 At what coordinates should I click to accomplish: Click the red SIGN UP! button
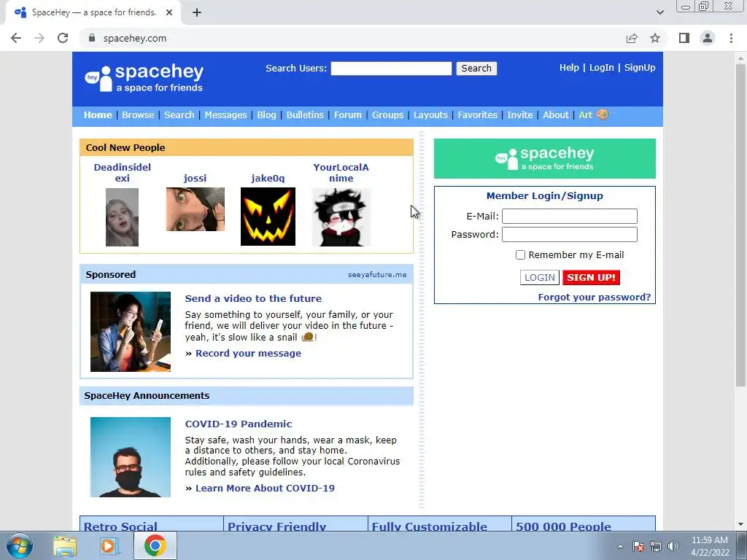tap(591, 278)
